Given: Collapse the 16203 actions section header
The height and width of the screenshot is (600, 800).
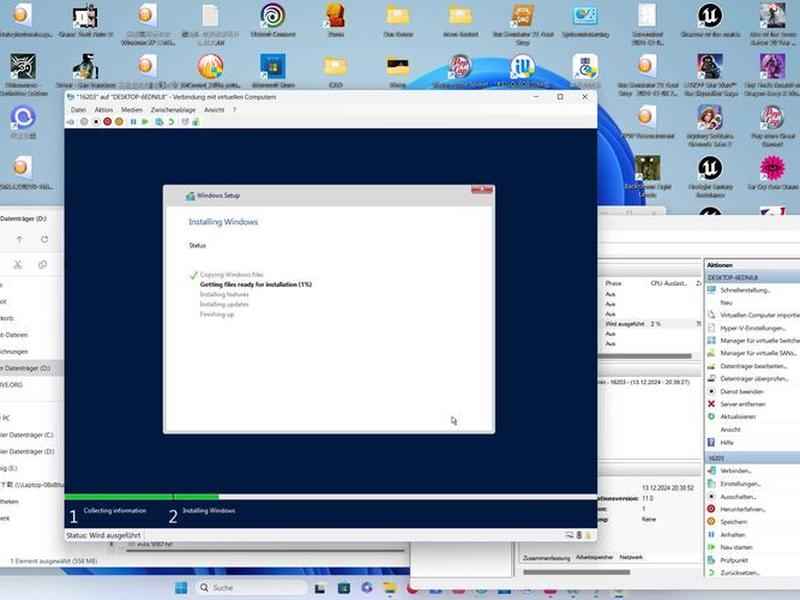Looking at the screenshot, I should pyautogui.click(x=753, y=458).
